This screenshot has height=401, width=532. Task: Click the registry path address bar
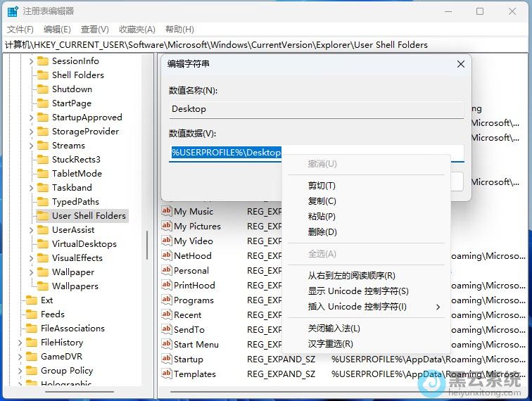(266, 44)
